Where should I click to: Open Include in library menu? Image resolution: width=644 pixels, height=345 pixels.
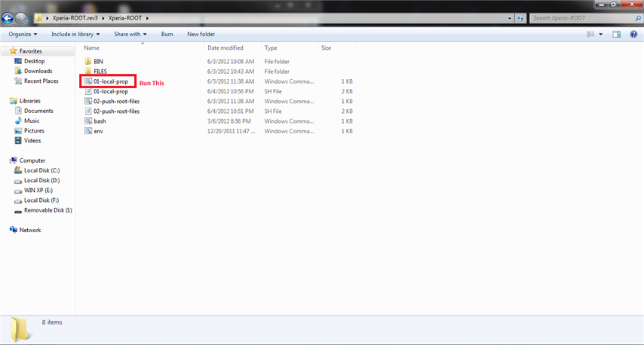click(75, 34)
